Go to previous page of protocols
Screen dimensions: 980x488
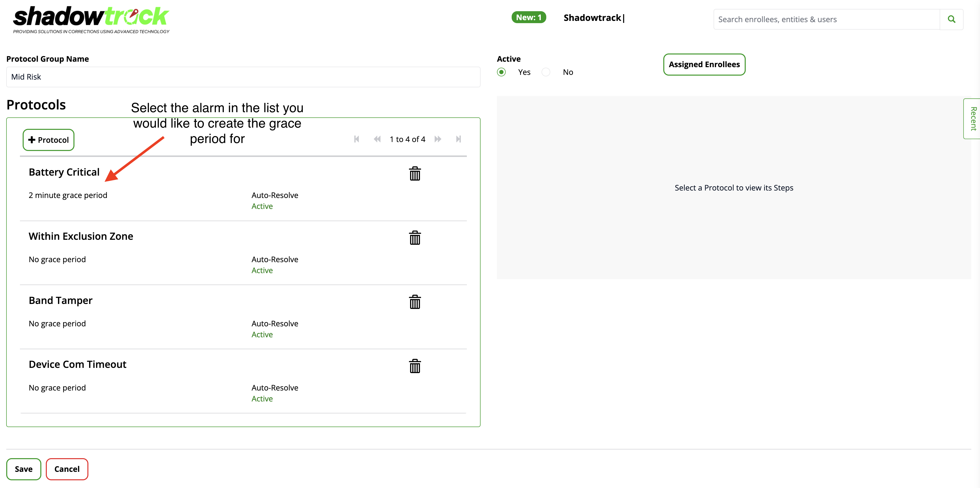tap(377, 139)
